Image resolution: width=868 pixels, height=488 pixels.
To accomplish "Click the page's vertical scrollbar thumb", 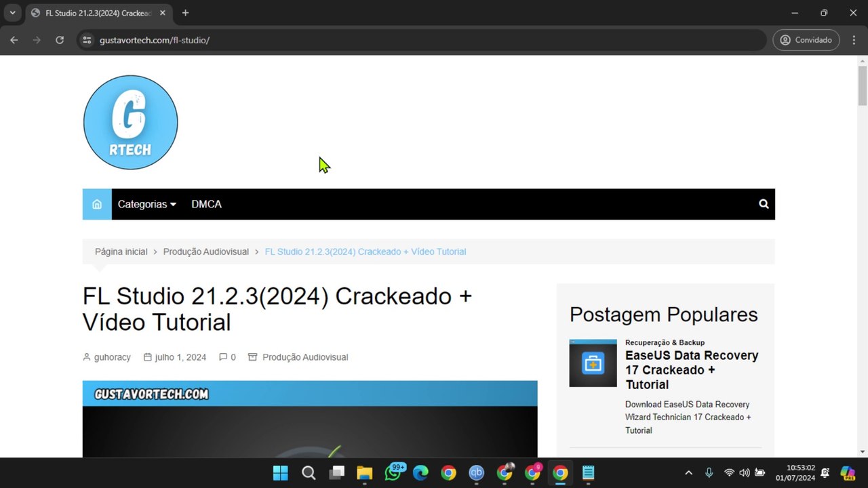I will pos(863,85).
